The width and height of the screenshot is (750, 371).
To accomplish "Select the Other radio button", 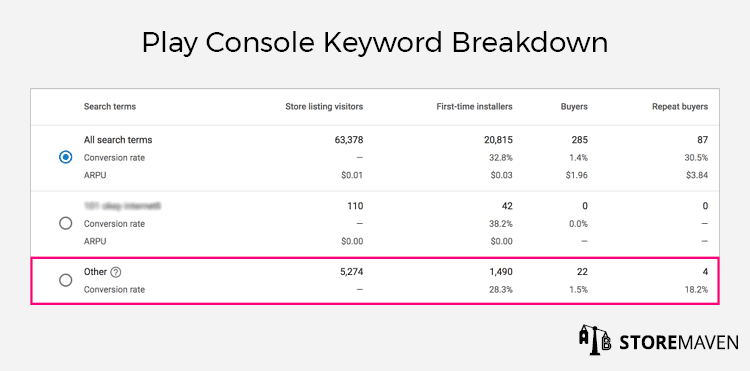I will tap(66, 280).
